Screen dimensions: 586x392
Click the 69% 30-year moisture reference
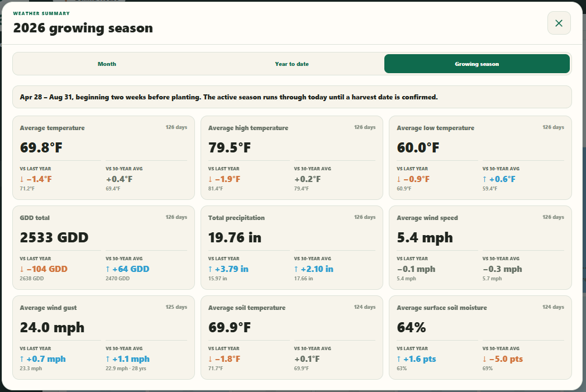point(488,369)
